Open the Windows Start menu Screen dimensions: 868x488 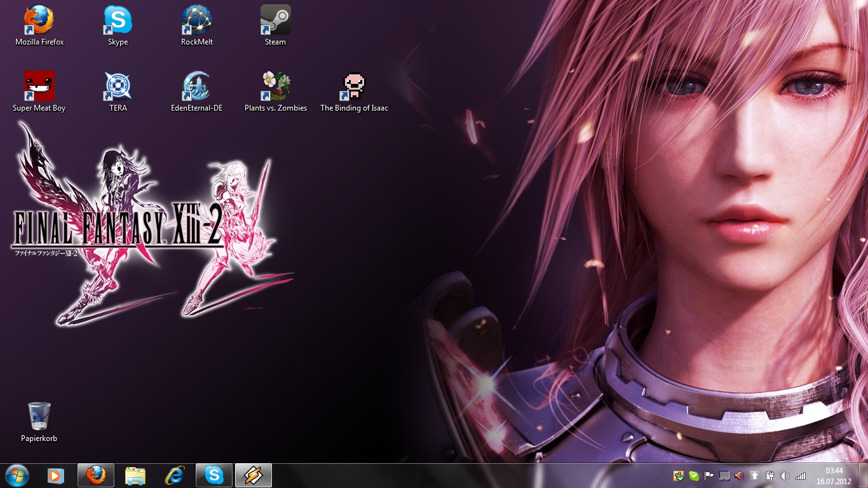(17, 475)
